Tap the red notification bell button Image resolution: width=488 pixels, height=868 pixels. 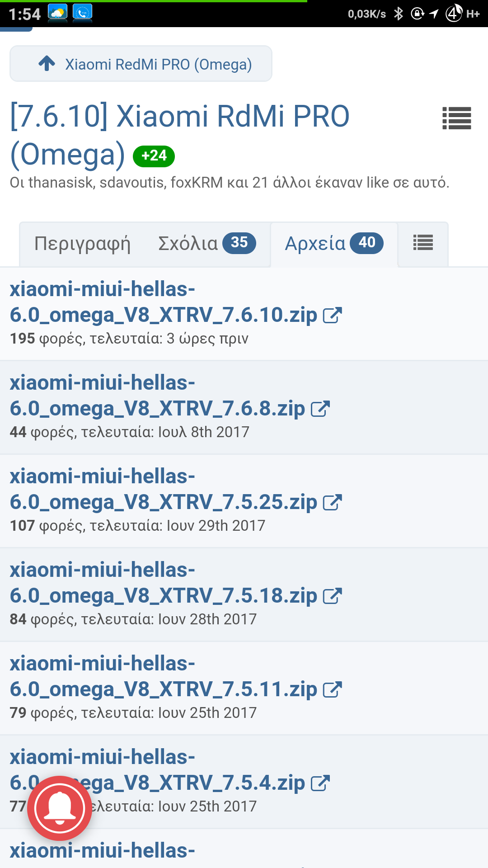click(x=60, y=808)
